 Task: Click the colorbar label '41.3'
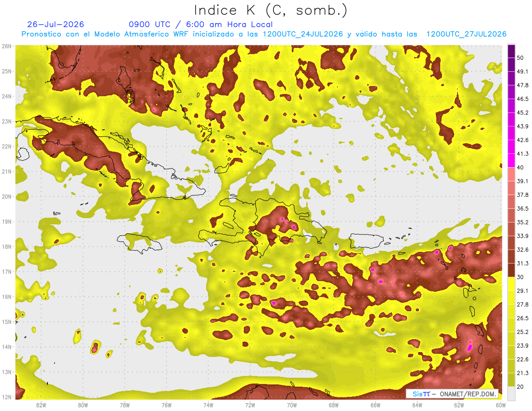(523, 154)
